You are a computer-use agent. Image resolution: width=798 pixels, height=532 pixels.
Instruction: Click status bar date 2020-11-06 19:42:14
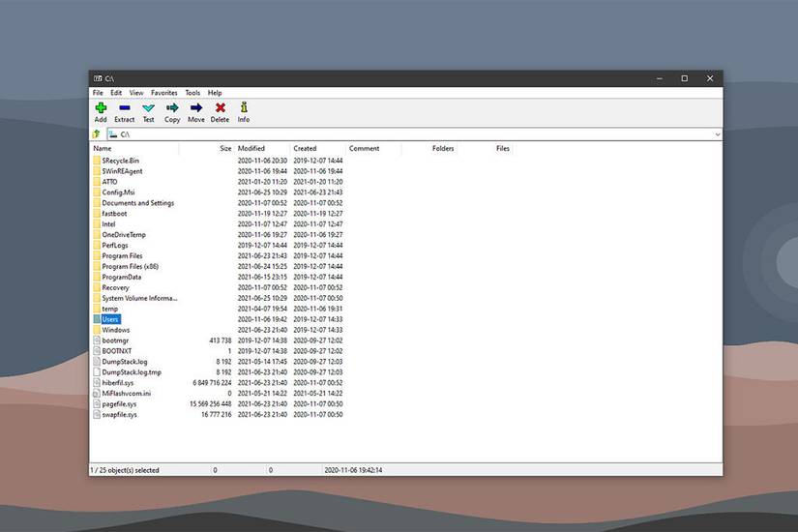353,470
